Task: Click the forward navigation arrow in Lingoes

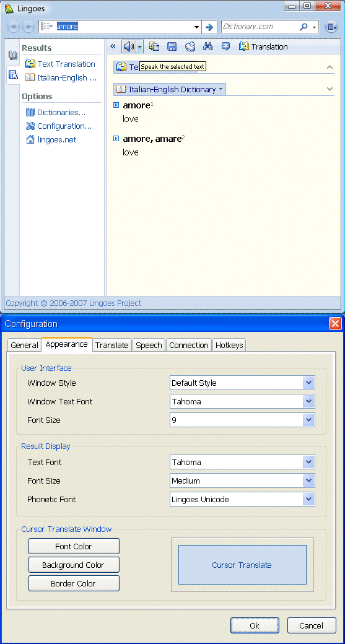Action: [x=28, y=27]
